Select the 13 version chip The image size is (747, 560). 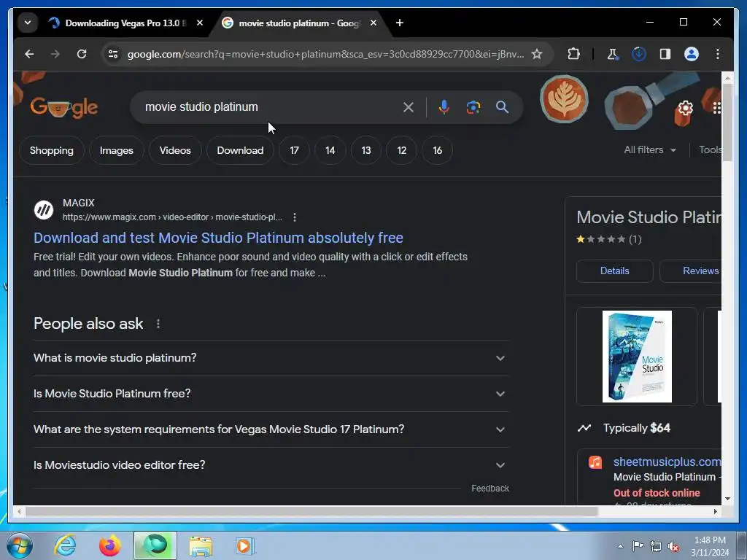[x=366, y=150]
